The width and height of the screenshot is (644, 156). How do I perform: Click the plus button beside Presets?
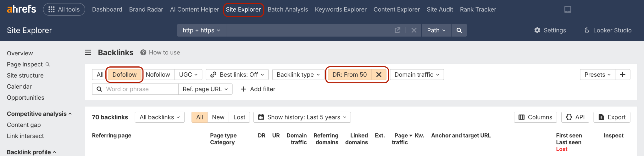(x=623, y=75)
